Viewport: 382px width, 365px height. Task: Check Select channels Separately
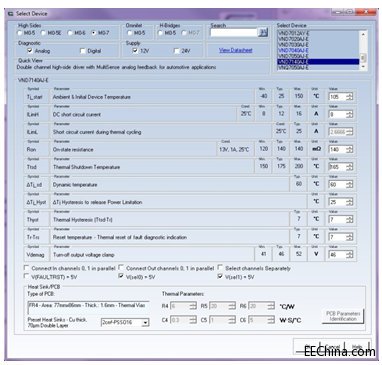point(220,268)
